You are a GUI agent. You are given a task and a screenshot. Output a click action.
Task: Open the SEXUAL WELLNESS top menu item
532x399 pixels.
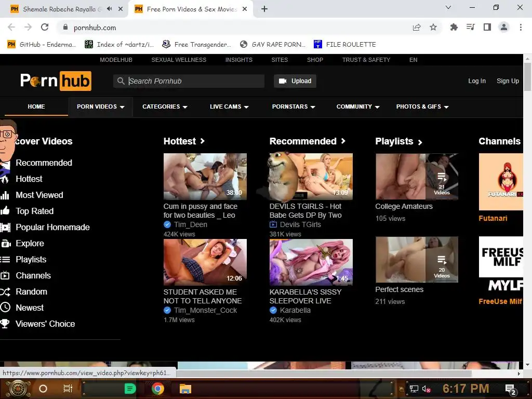(179, 60)
